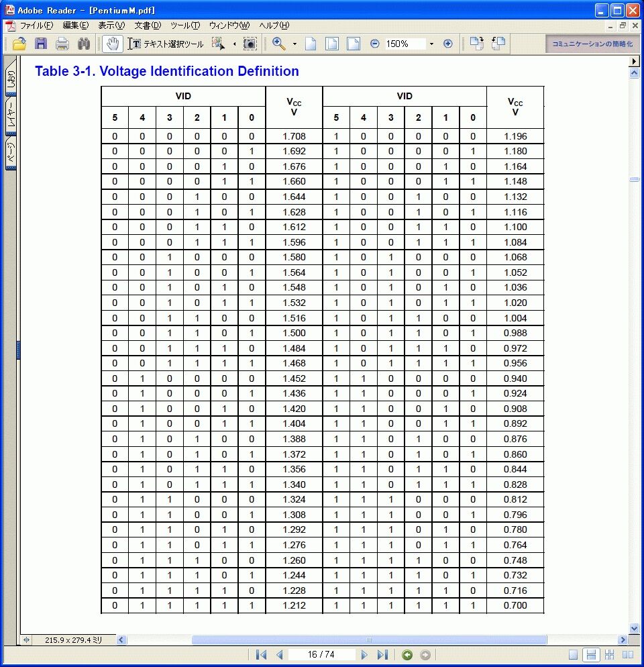Click the Open file folder icon
Image resolution: width=644 pixels, height=667 pixels.
(19, 44)
